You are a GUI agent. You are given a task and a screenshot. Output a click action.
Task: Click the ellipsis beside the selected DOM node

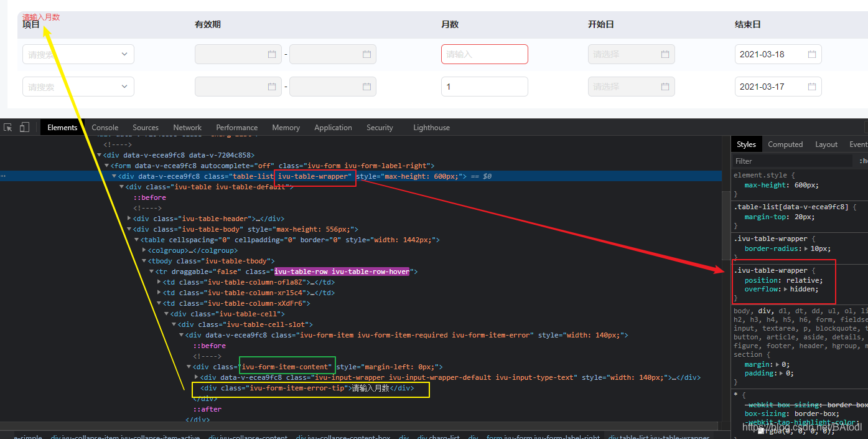pos(3,176)
